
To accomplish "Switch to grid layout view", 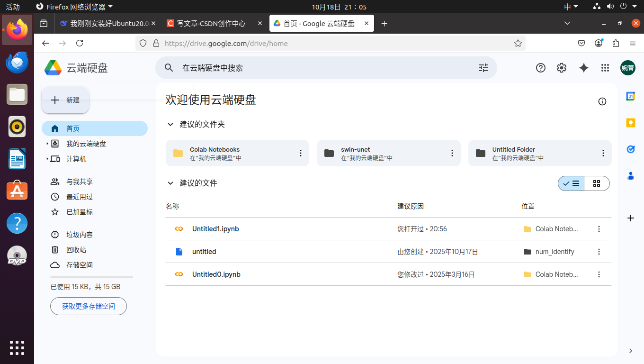I will coord(597,183).
